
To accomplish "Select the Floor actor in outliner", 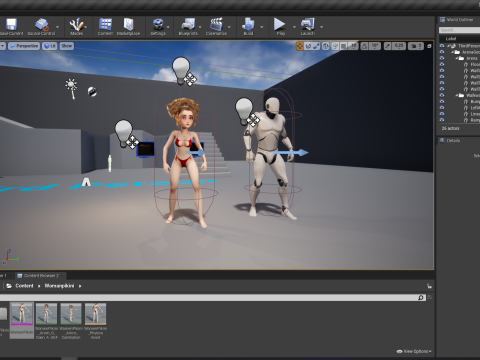I will tap(474, 64).
